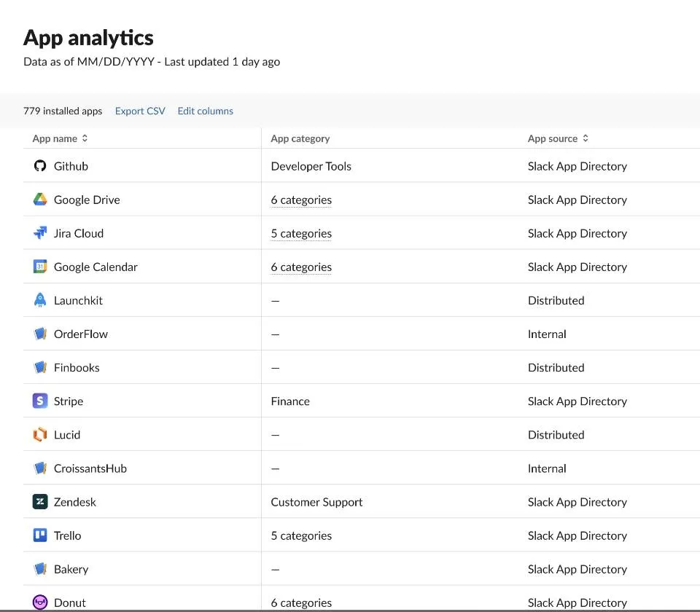
Task: Open the Jira Cloud app name
Action: tap(79, 233)
